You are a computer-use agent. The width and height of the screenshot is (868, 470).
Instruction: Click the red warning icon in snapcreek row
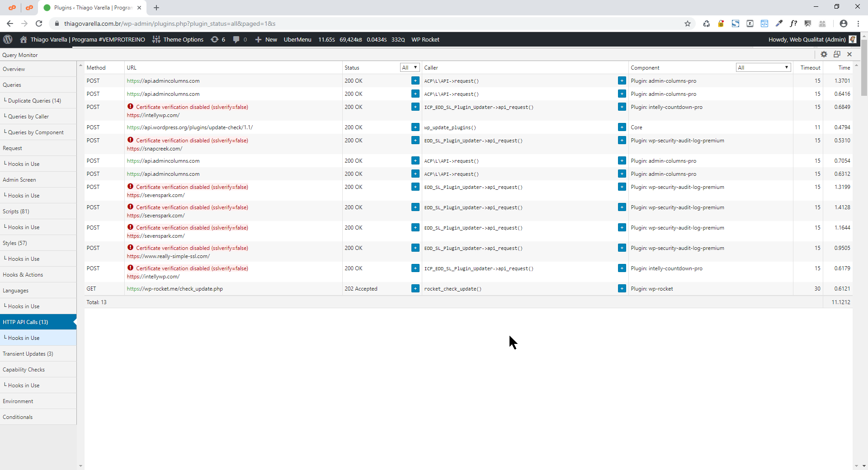130,140
